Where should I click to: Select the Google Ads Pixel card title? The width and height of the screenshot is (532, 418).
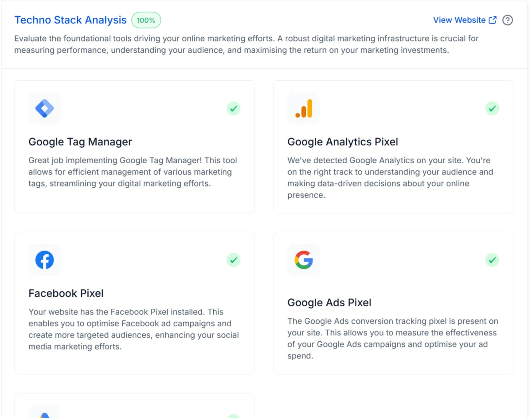click(x=329, y=303)
